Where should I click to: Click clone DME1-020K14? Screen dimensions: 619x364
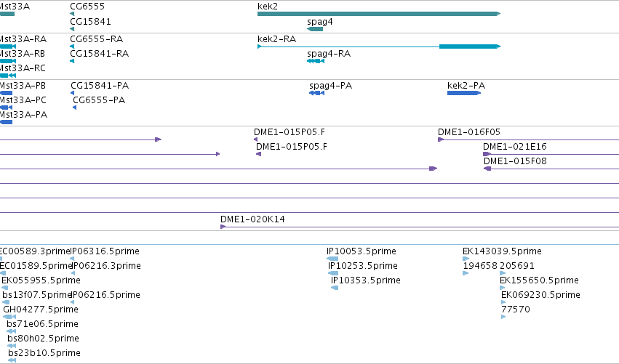420,227
